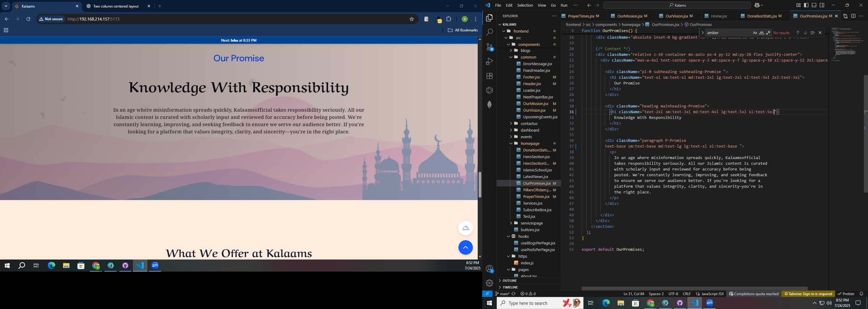Click the editor horizontal scrollbar thumb
The height and width of the screenshot is (309, 868).
pos(694,288)
